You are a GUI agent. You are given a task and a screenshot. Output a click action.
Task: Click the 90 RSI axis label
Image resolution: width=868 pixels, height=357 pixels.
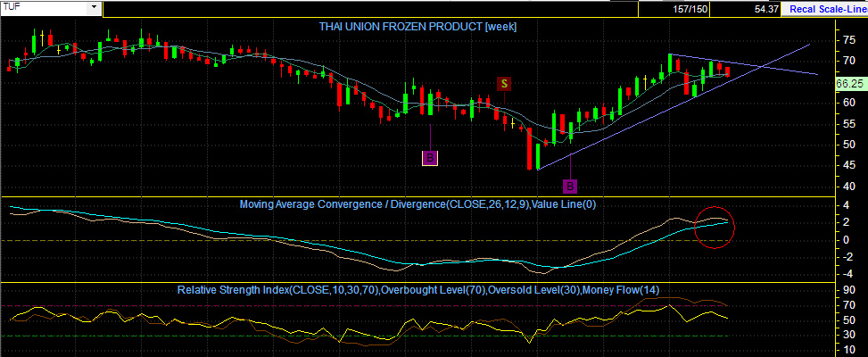click(849, 289)
